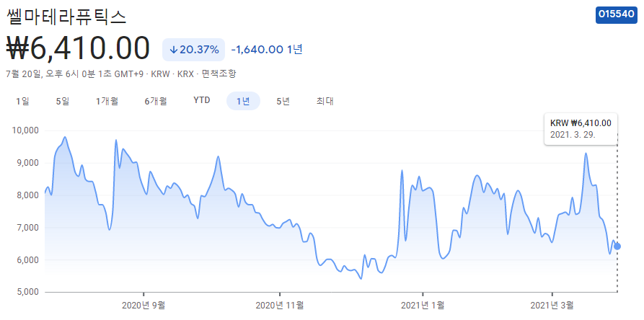Select the 1일 time range tab
Viewport: 644px width, 320px height.
tap(22, 102)
